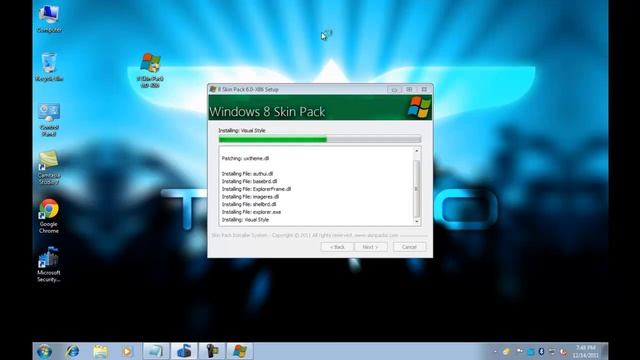
Task: Open the Control Panel desktop shortcut
Action: pyautogui.click(x=49, y=119)
